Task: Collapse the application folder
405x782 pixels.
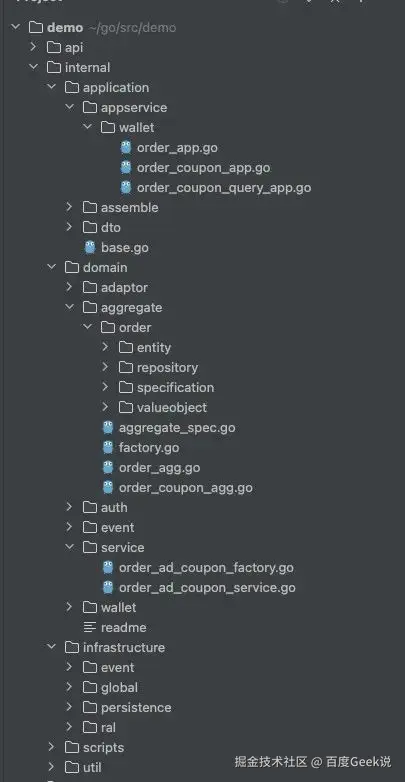Action: coord(51,87)
